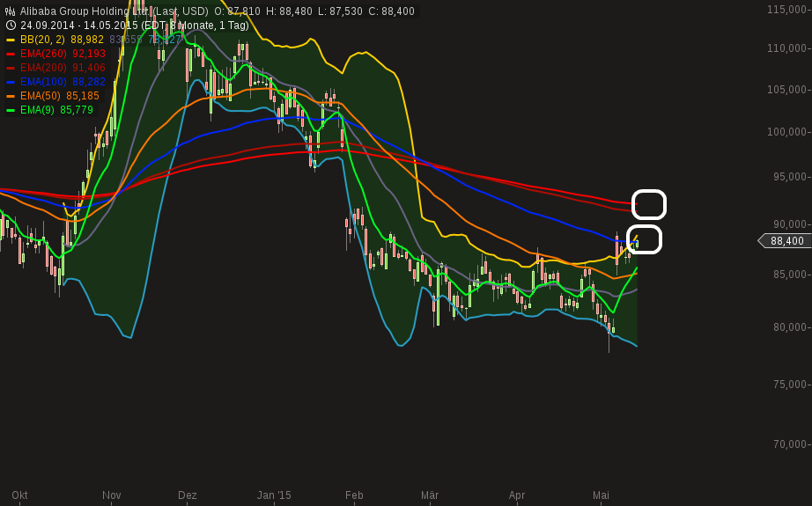
Task: Click the 110,000 price axis label
Action: click(787, 48)
